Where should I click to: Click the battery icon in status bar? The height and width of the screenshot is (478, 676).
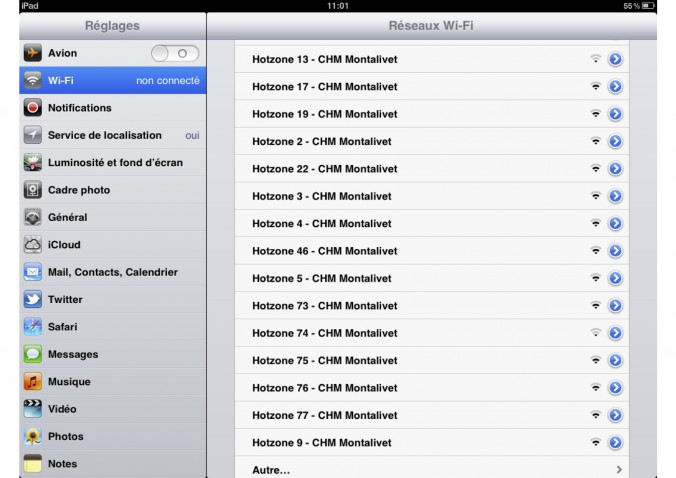(x=648, y=6)
